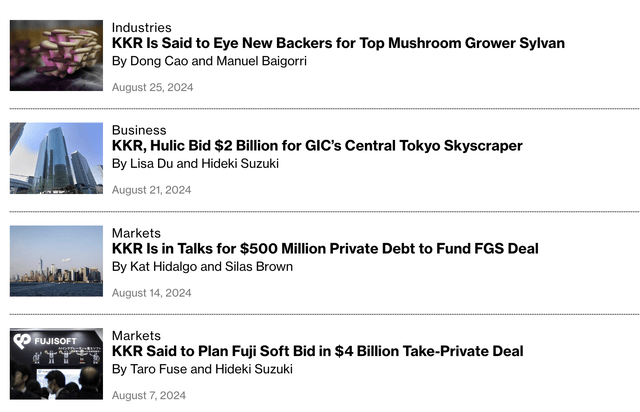Open $500 Million Private Debt FGS headline
This screenshot has height=412, width=640.
pyautogui.click(x=325, y=248)
